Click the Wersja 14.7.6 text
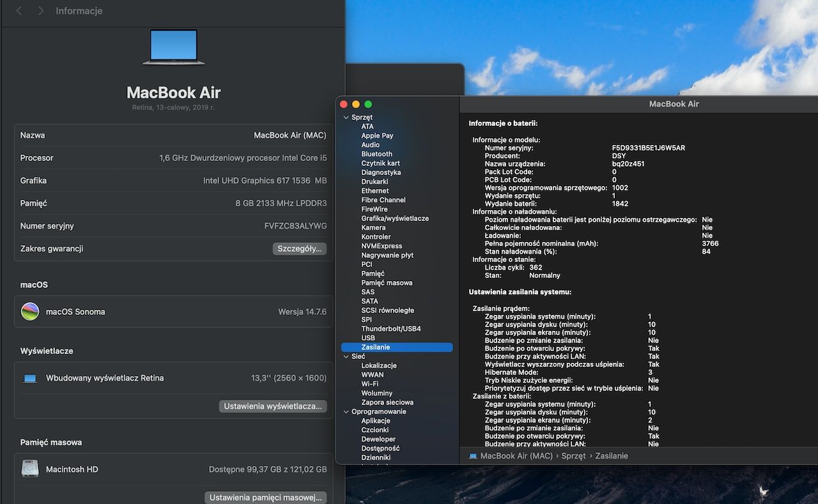The height and width of the screenshot is (504, 818). tap(302, 312)
